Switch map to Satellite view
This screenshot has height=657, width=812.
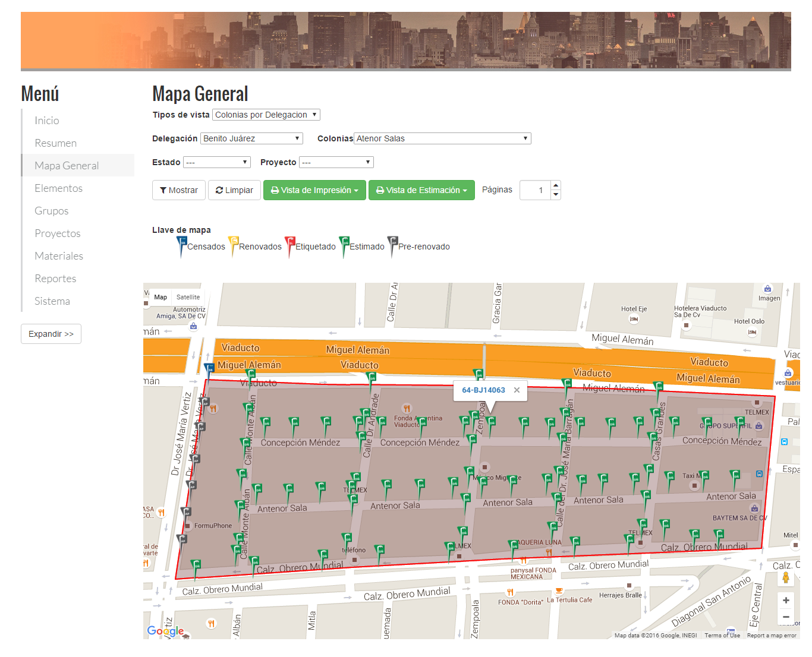click(188, 297)
